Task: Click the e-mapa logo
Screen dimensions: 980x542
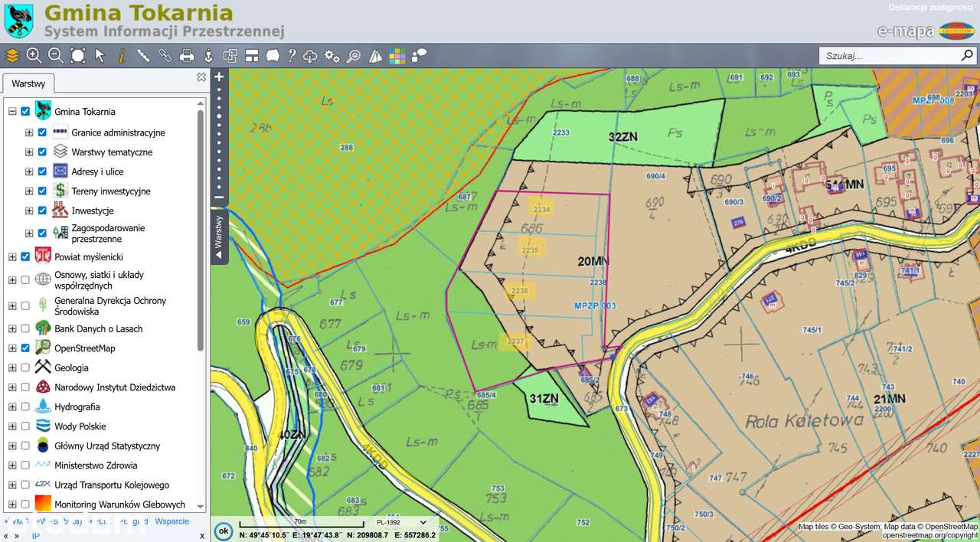Action: (x=926, y=31)
